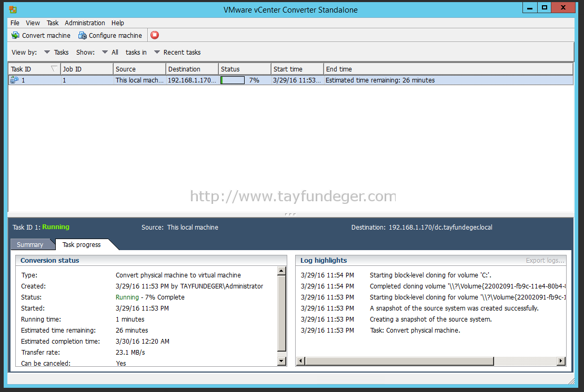Click destination '192.168.1.170/dc.tayfundeger.local' text

[440, 227]
